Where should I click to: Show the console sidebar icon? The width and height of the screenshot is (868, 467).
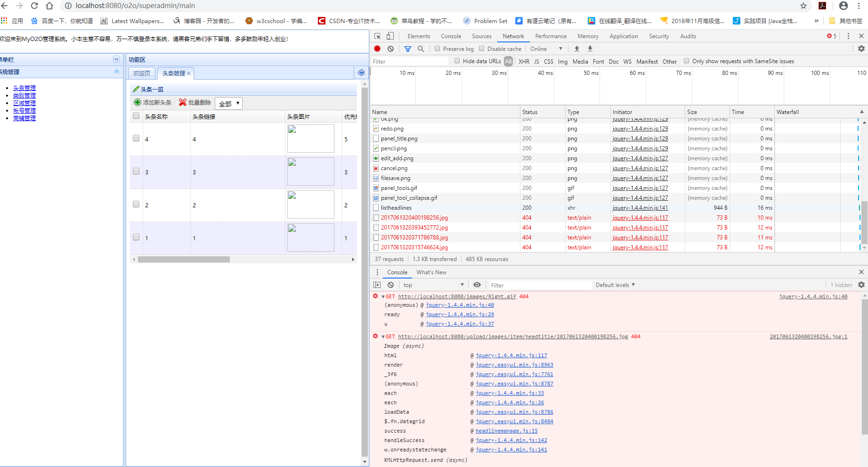point(377,285)
